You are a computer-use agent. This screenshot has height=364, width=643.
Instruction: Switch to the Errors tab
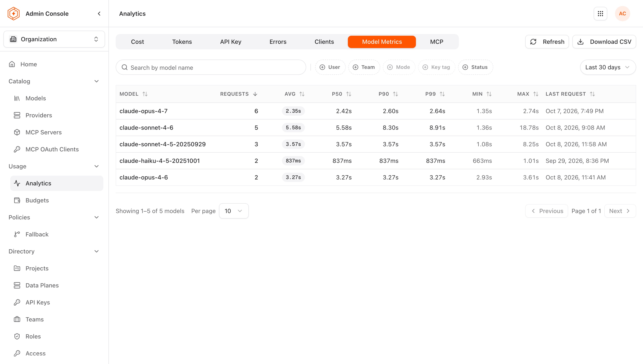click(x=278, y=42)
